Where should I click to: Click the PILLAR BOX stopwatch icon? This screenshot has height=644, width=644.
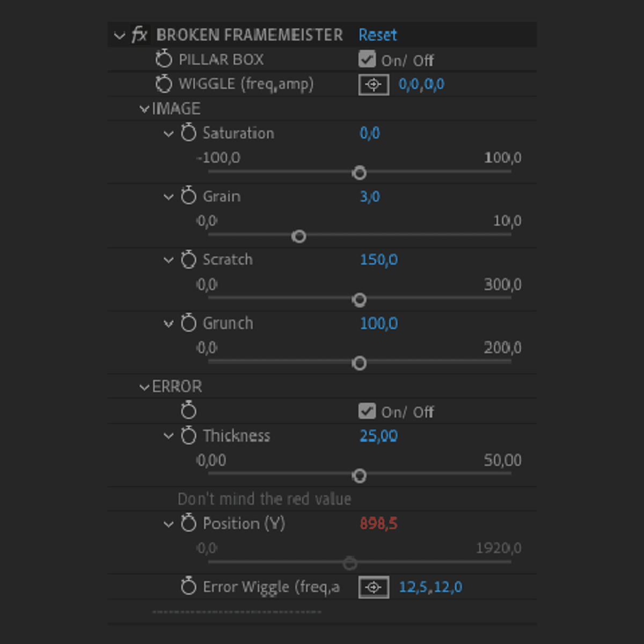[x=164, y=59]
